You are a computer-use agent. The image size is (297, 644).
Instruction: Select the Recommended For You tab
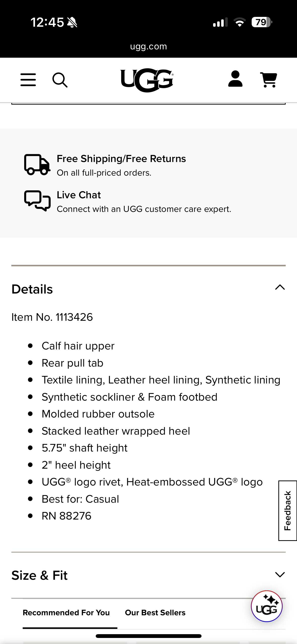[66, 613]
